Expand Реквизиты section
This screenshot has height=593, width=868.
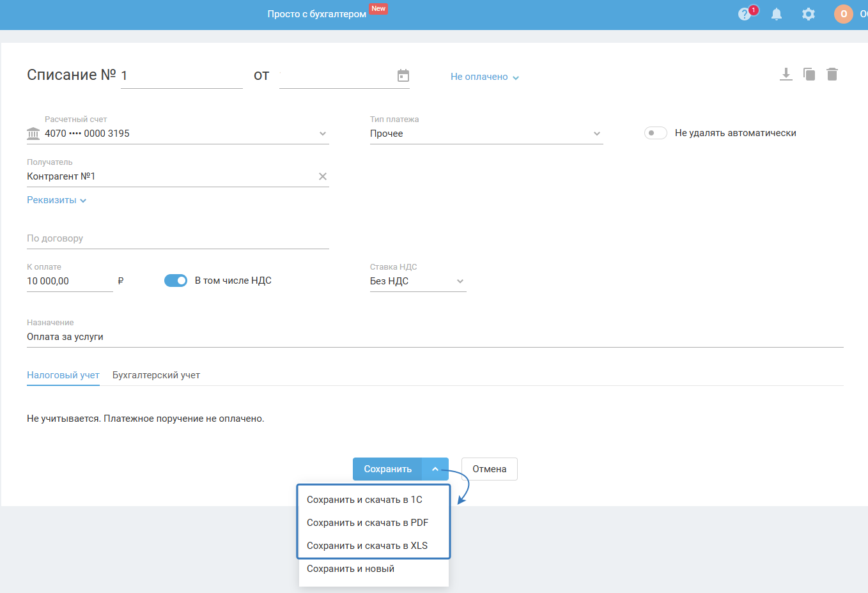(56, 200)
